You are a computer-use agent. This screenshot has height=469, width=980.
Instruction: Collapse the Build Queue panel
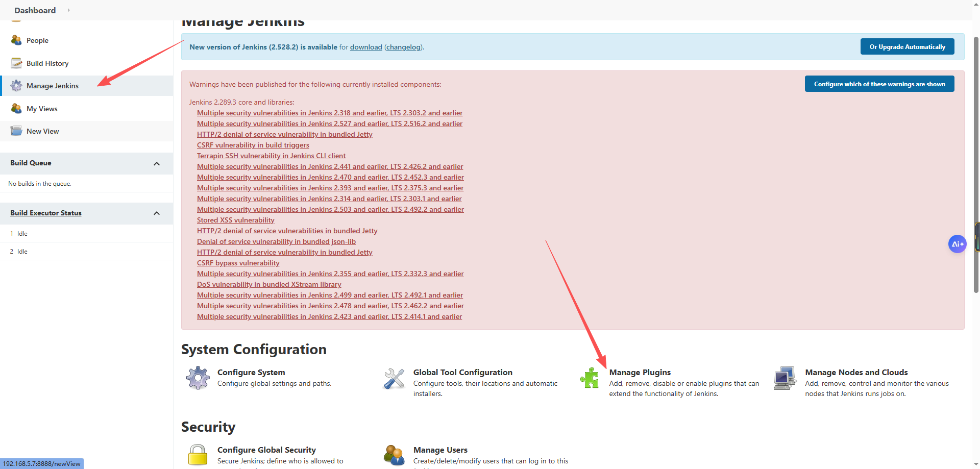click(x=157, y=164)
